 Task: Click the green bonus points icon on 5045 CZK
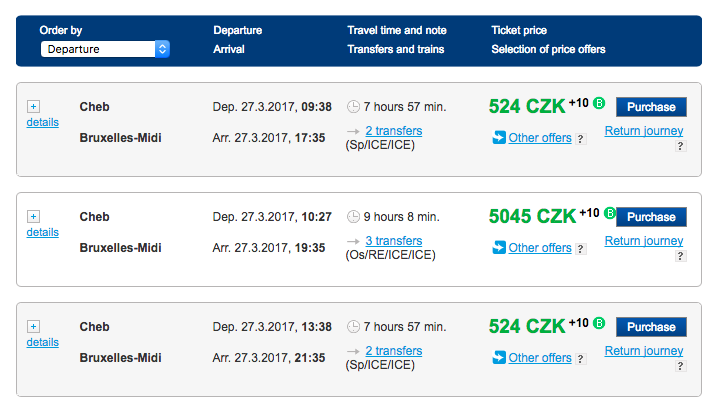tap(600, 213)
